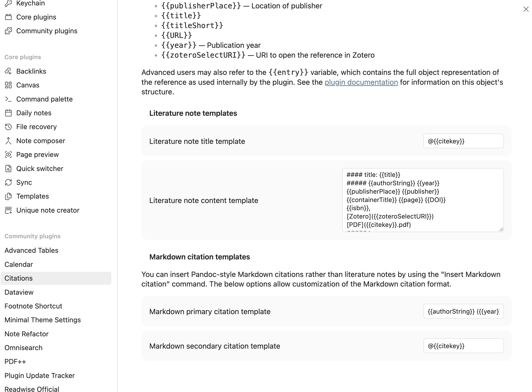This screenshot has height=392, width=532.
Task: Click inside Literature note content template textarea
Action: [423, 200]
